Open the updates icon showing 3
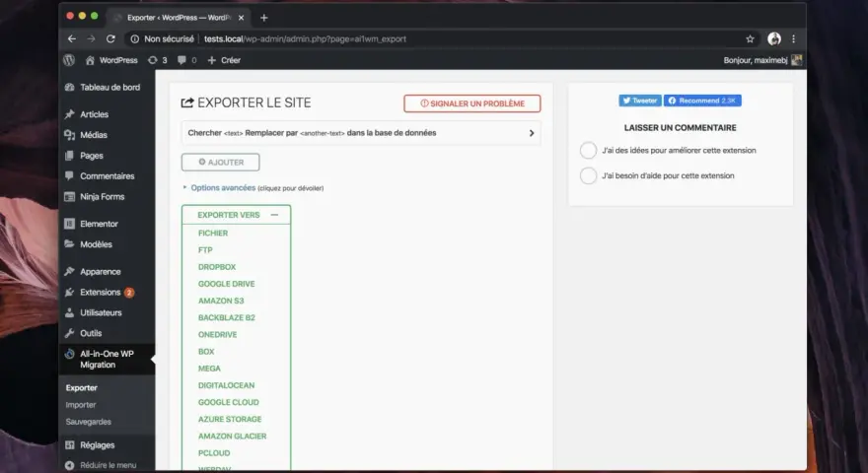Screen dimensions: 868x473 (x=157, y=60)
